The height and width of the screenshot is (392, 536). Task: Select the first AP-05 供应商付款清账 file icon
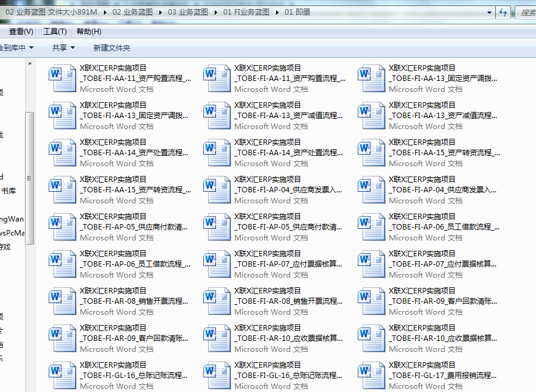(x=63, y=226)
